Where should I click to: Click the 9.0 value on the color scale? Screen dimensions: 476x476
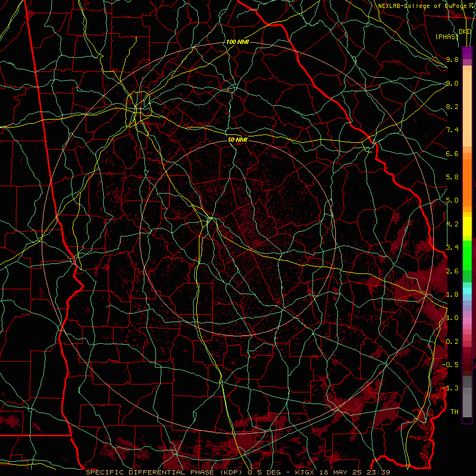(x=452, y=83)
